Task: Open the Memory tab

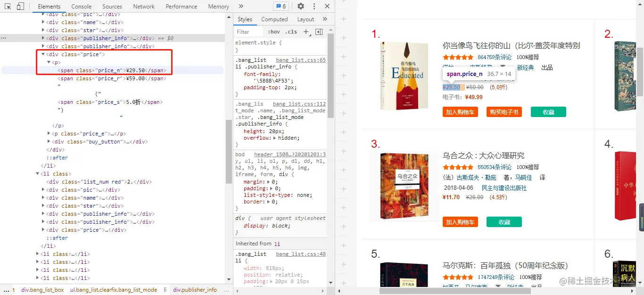Action: (218, 7)
